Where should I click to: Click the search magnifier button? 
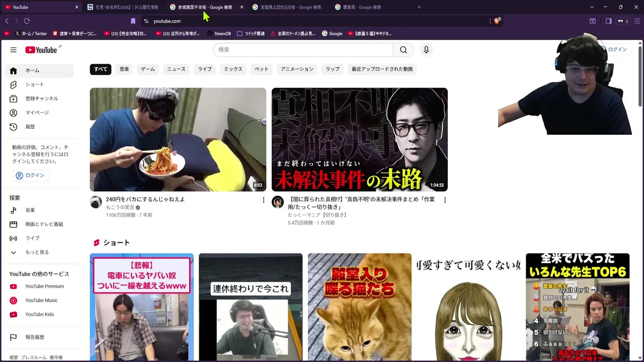pyautogui.click(x=404, y=50)
